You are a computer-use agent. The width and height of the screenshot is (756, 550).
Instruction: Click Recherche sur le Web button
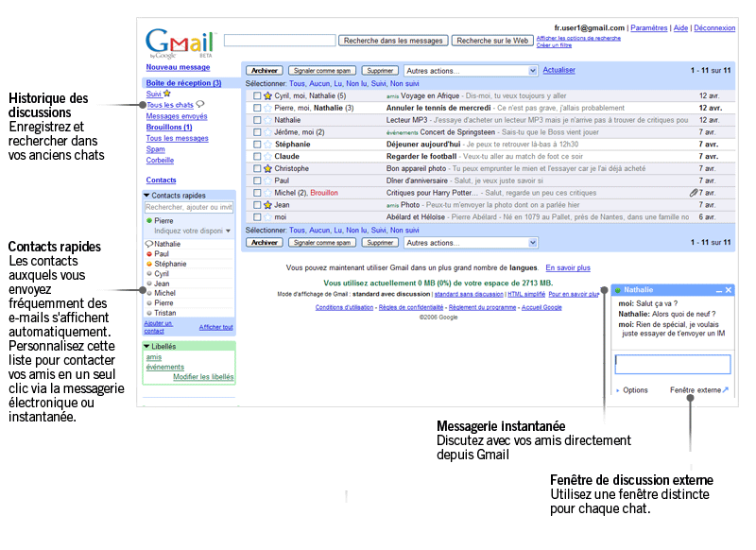pos(492,41)
